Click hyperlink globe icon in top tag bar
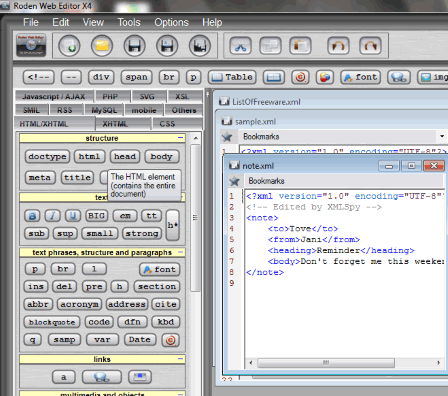The image size is (448, 396). (399, 77)
